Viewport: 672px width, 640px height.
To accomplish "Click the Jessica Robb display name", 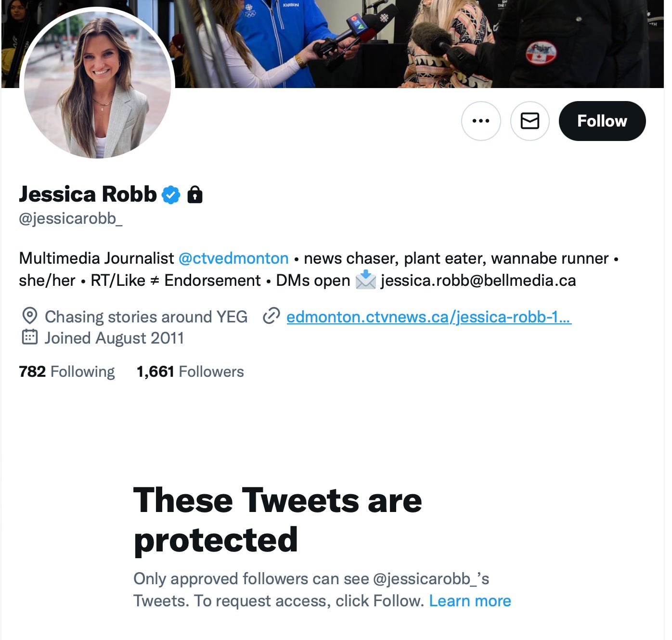I will (88, 194).
